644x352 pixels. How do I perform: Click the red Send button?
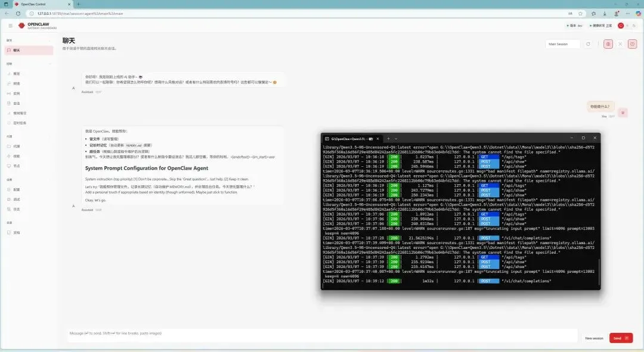click(621, 338)
